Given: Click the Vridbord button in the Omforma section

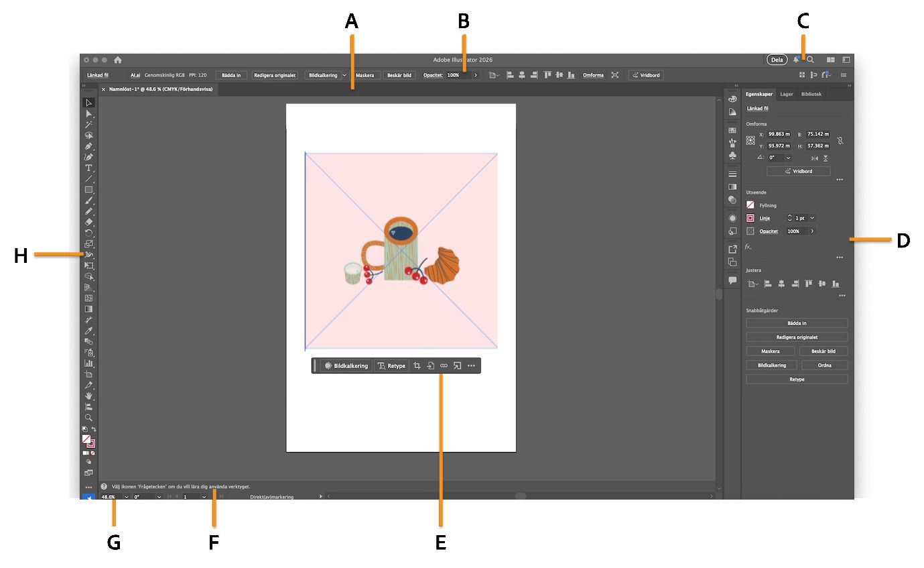Looking at the screenshot, I should (x=798, y=171).
